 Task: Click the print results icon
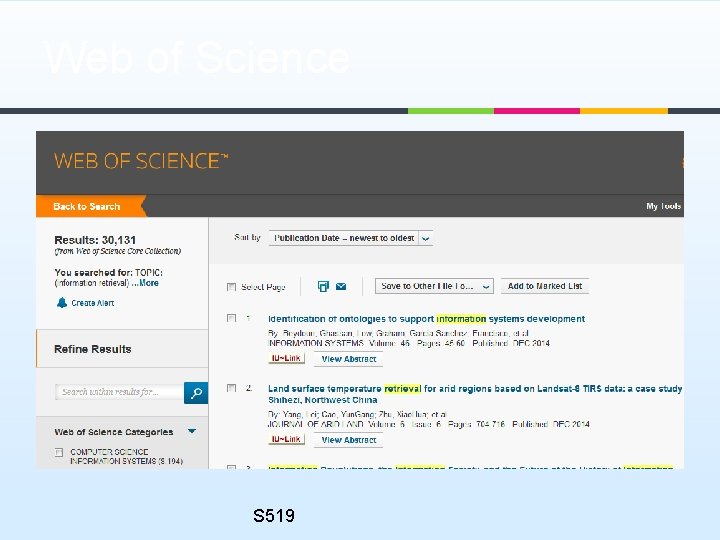coord(323,287)
